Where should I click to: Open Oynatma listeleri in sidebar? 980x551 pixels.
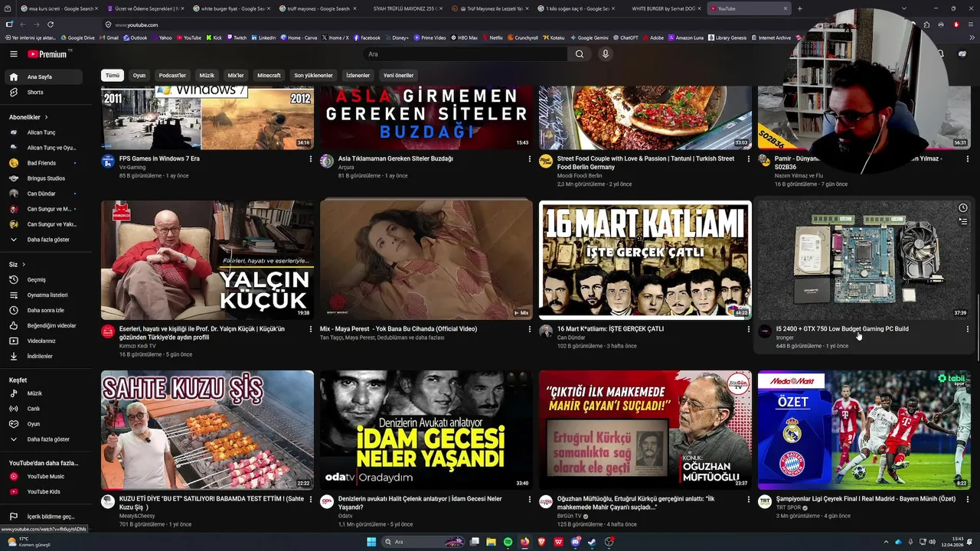[x=43, y=295]
